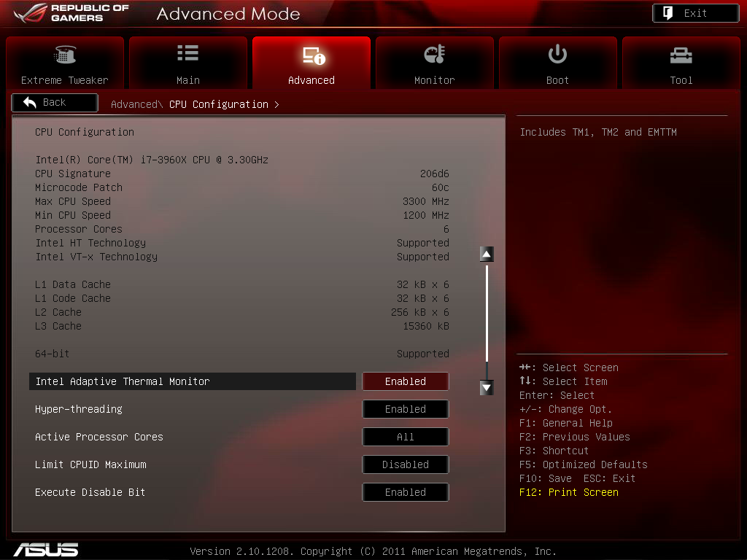Click the Boot power icon

tap(557, 54)
